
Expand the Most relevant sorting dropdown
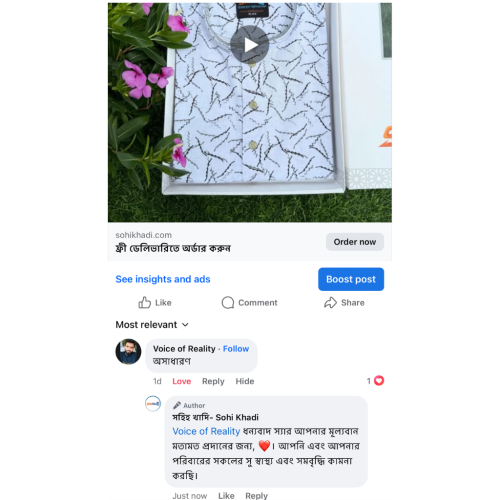[152, 325]
